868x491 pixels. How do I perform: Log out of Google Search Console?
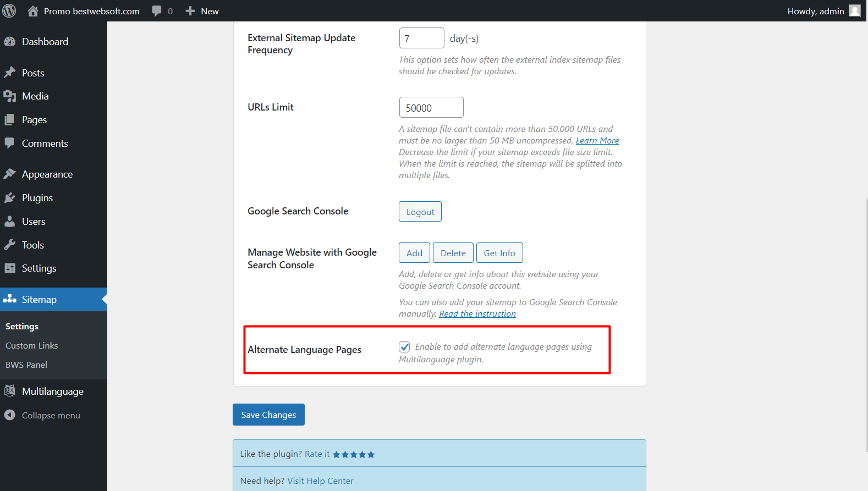(420, 212)
